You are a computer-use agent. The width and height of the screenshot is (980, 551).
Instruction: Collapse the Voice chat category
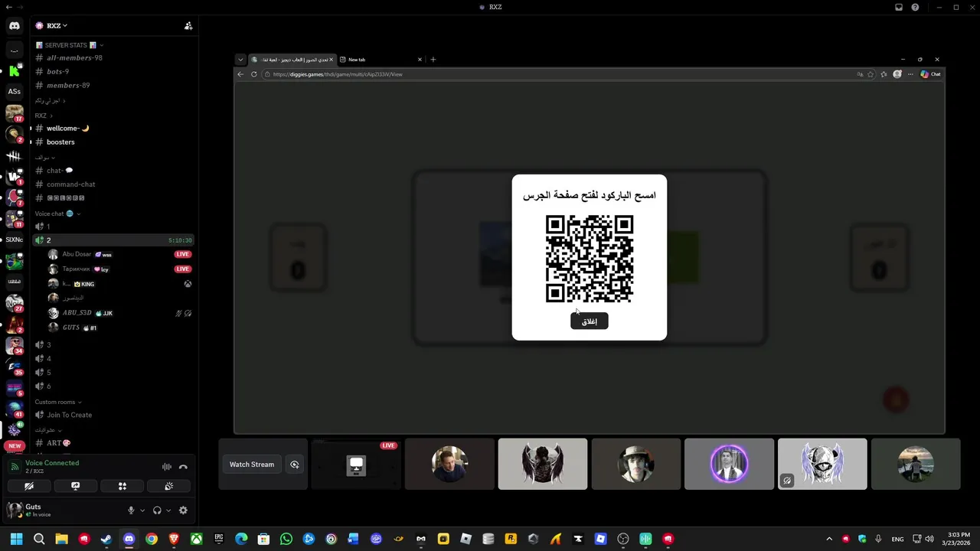point(57,214)
